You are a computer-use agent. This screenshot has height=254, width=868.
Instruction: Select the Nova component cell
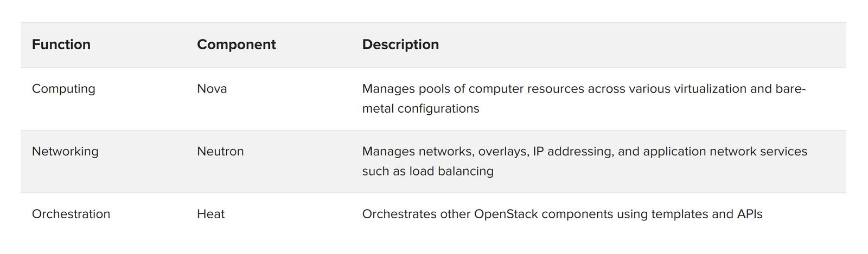coord(212,89)
